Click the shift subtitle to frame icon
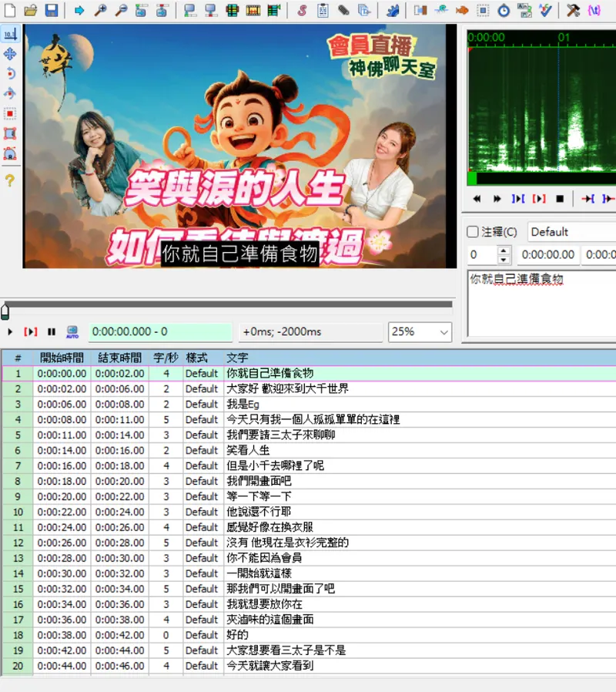 click(x=274, y=10)
